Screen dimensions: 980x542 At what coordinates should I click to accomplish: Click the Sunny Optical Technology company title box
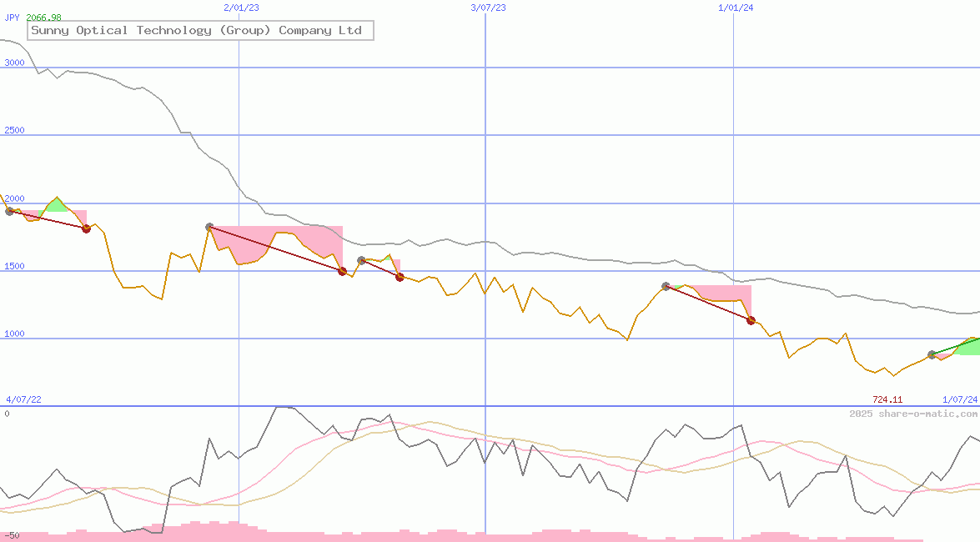[201, 31]
